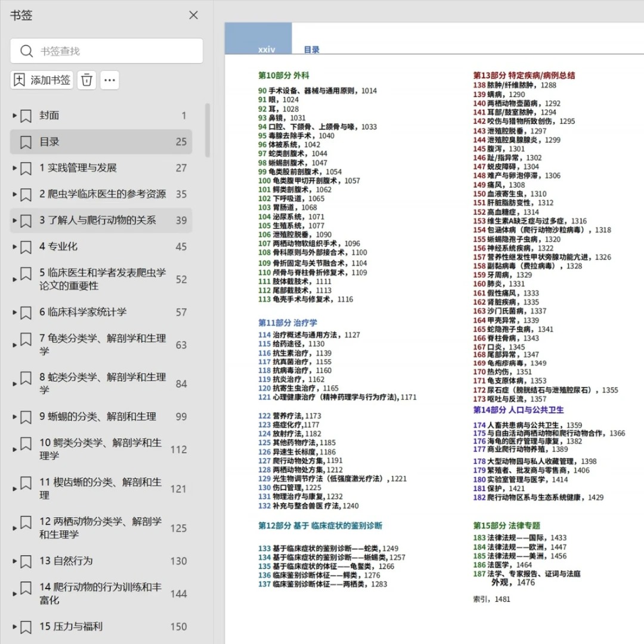The height and width of the screenshot is (644, 644).
Task: Open bookmark 2 爬虫学临床医生的参考资源
Action: 103,194
